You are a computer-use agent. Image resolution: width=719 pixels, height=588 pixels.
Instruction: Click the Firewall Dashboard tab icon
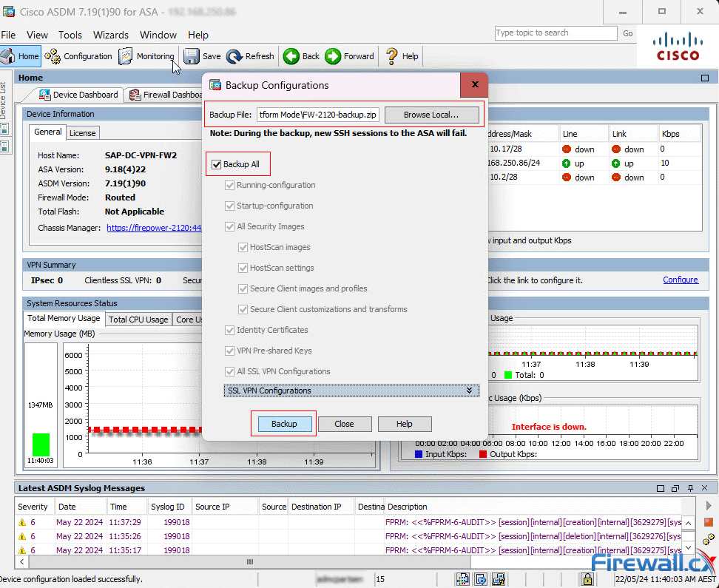pyautogui.click(x=135, y=95)
